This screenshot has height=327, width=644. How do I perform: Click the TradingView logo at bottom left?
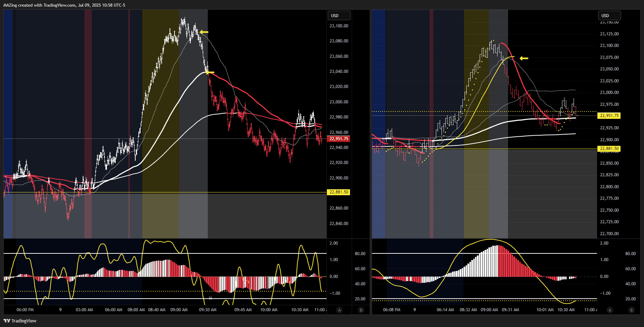tap(20, 321)
